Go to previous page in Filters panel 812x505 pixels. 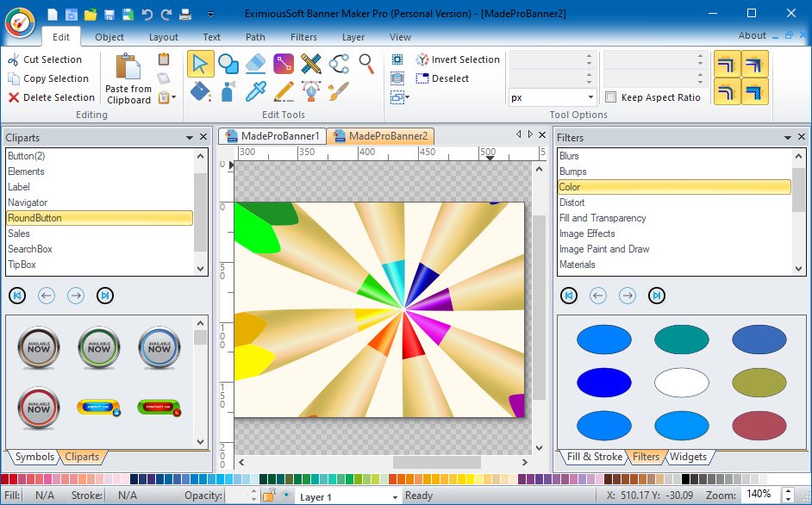598,296
